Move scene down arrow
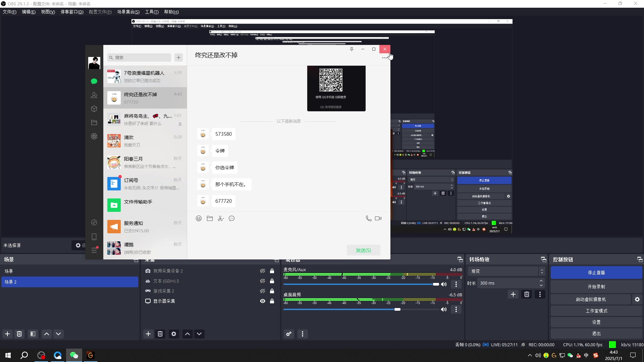The image size is (644, 362). pos(58,334)
